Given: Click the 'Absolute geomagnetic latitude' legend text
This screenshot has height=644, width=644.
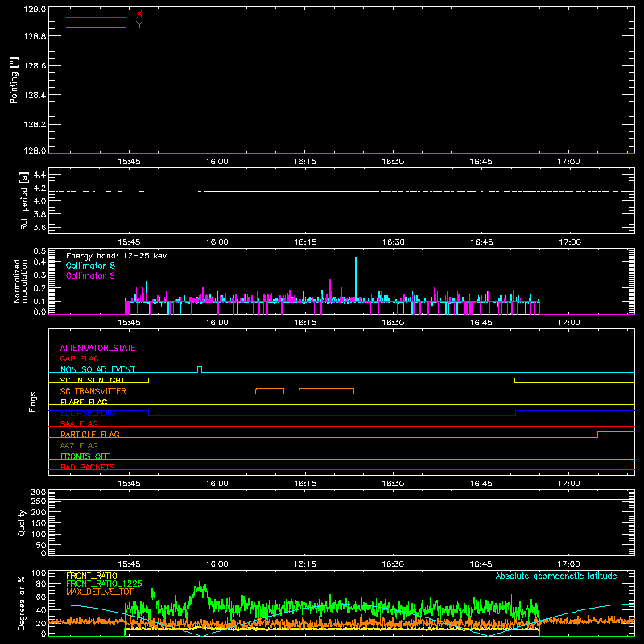Looking at the screenshot, I should coord(556,576).
